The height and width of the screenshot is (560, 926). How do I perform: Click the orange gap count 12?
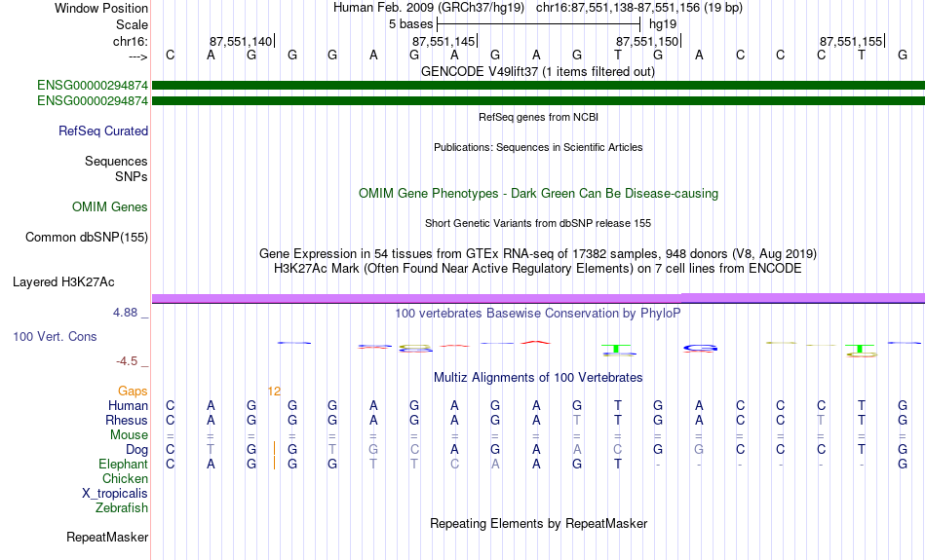pos(274,392)
